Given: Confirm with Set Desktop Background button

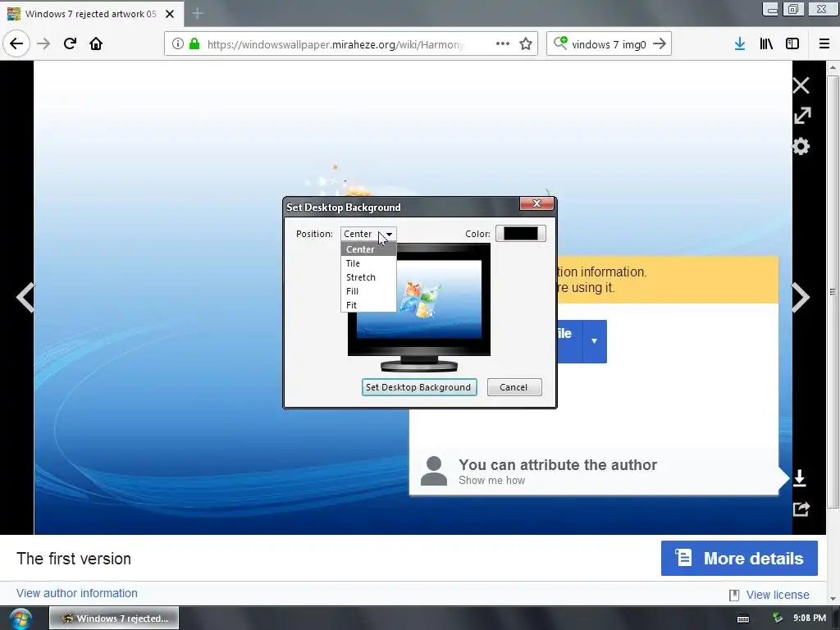Looking at the screenshot, I should pos(419,387).
